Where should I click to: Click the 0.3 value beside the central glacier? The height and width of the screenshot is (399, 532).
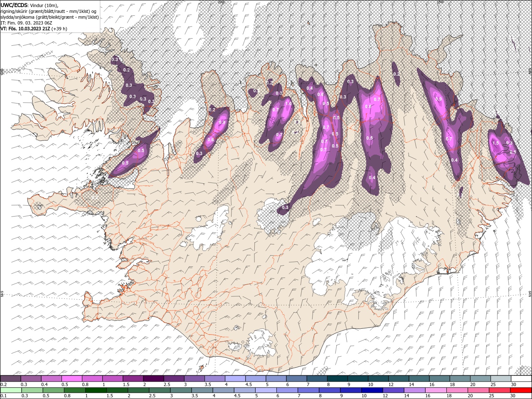coord(285,207)
